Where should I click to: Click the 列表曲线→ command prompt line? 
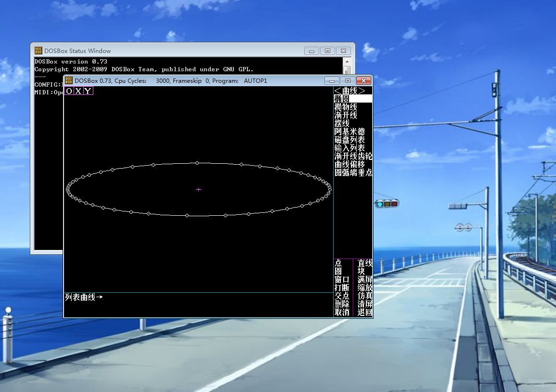(x=84, y=298)
